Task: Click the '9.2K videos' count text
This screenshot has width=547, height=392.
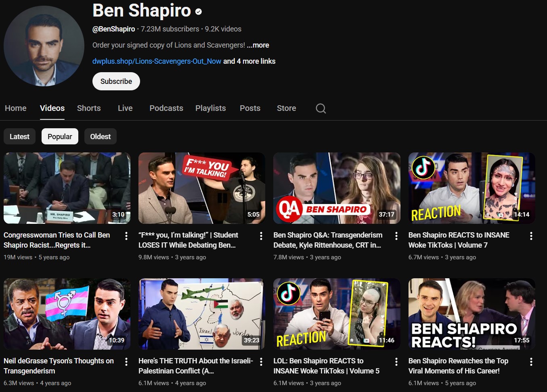Action: click(223, 29)
